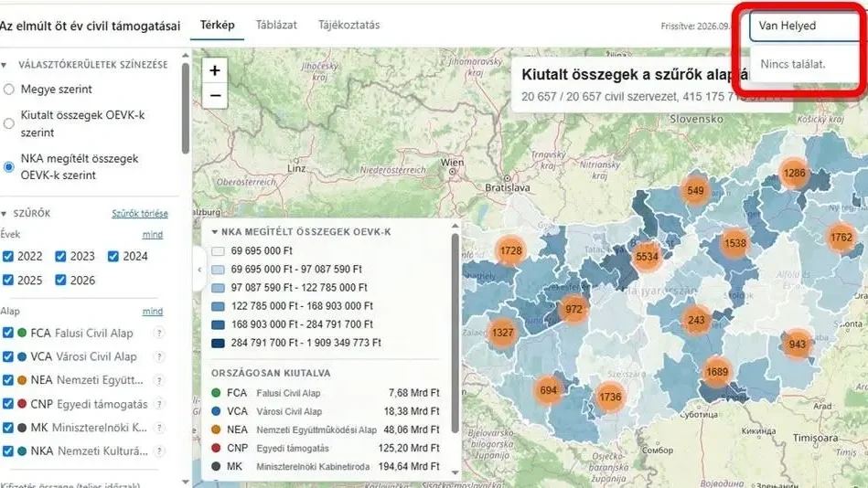The image size is (868, 488).
Task: Click NEA Nemzeti Együttműködési Alap legend row
Action: (x=325, y=430)
